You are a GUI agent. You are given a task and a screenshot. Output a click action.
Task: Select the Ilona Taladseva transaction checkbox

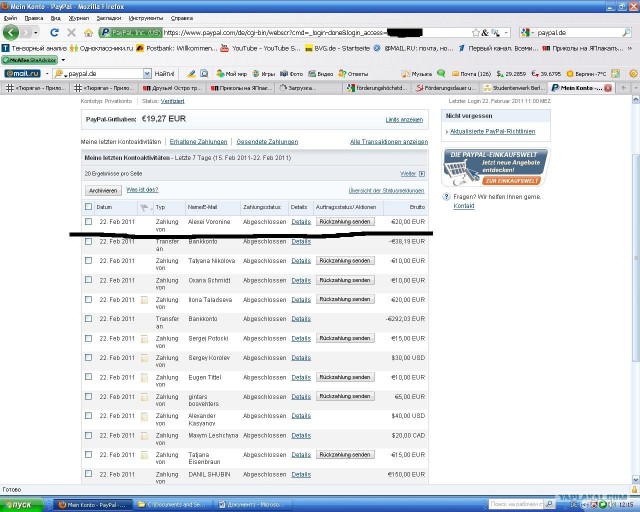(88, 299)
